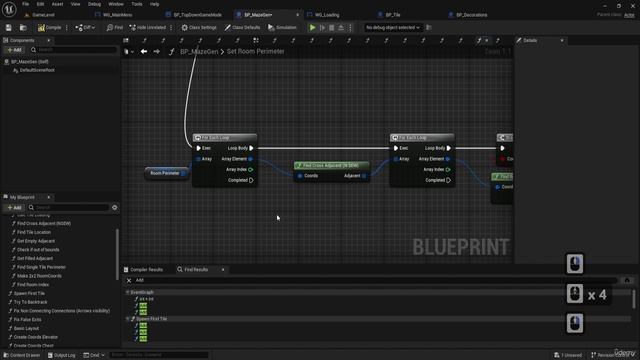Click Completed pin on second For Each Loop
This screenshot has height=360, width=640.
pyautogui.click(x=448, y=180)
